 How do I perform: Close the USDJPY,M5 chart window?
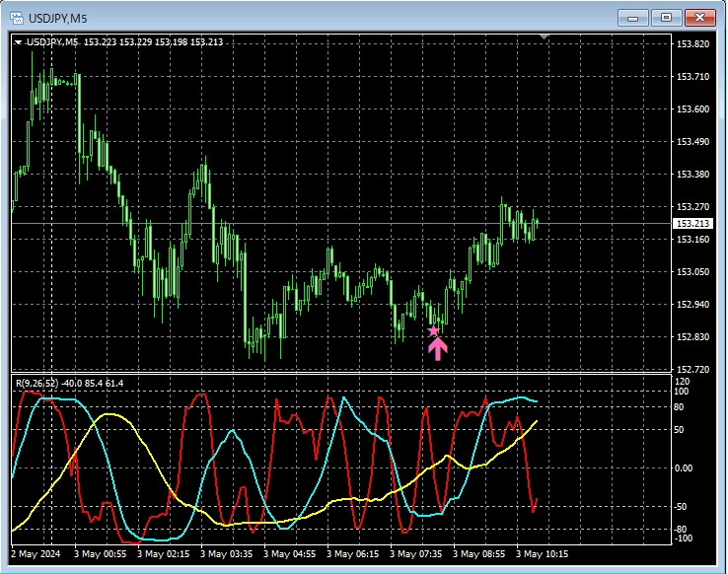700,18
